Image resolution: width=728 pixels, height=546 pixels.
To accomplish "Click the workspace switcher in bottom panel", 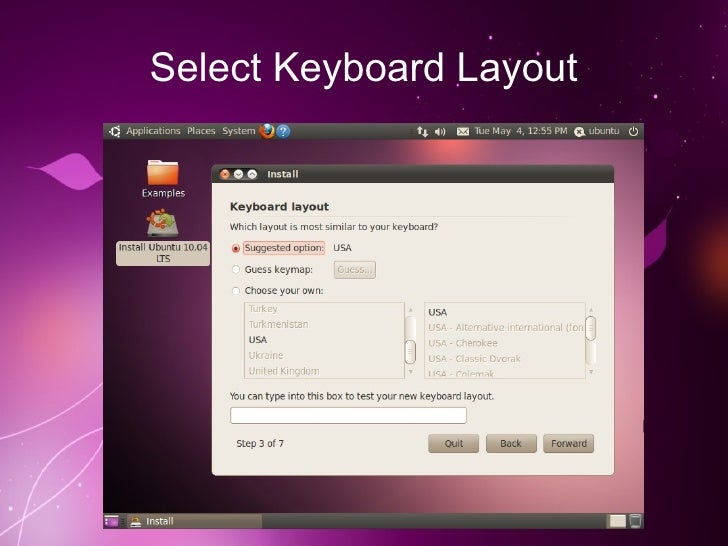I will pos(618,521).
